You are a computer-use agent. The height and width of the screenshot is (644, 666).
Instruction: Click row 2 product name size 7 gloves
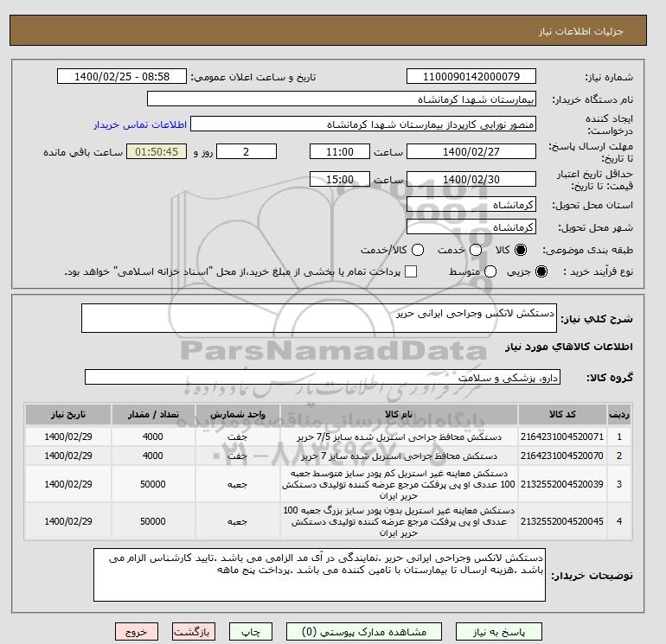pos(399,456)
